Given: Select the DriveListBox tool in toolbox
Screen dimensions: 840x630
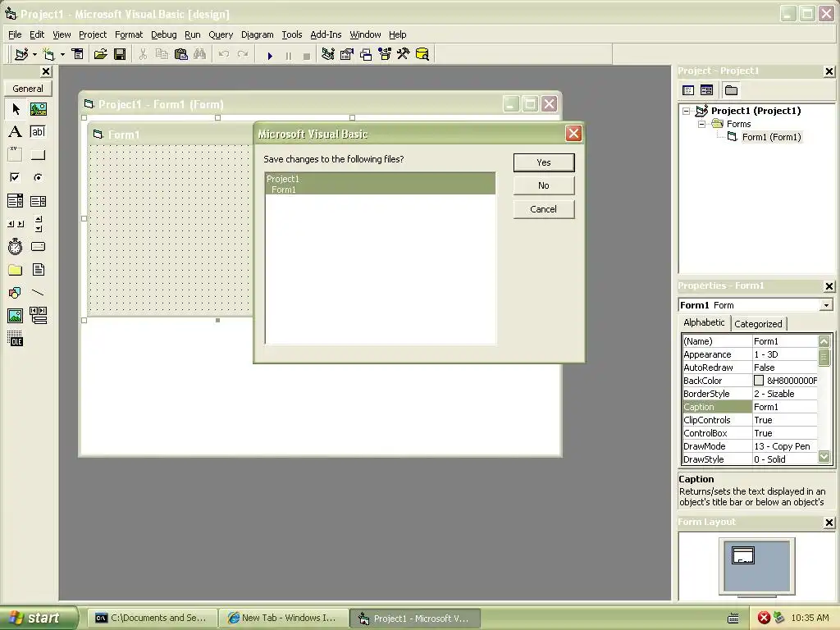Looking at the screenshot, I should 38,246.
